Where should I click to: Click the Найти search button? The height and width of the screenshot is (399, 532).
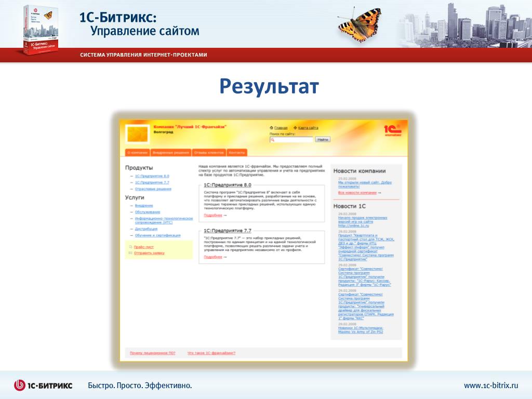(x=323, y=139)
